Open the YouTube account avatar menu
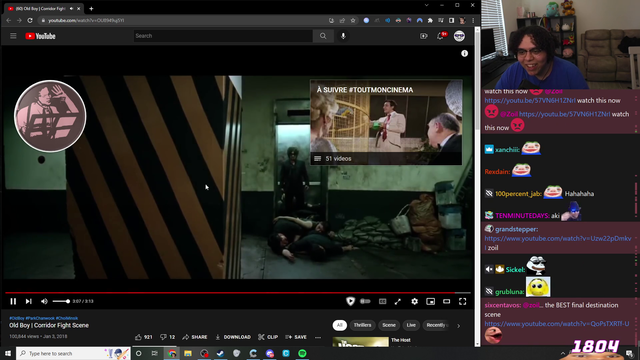This screenshot has width=640, height=360. pyautogui.click(x=459, y=36)
